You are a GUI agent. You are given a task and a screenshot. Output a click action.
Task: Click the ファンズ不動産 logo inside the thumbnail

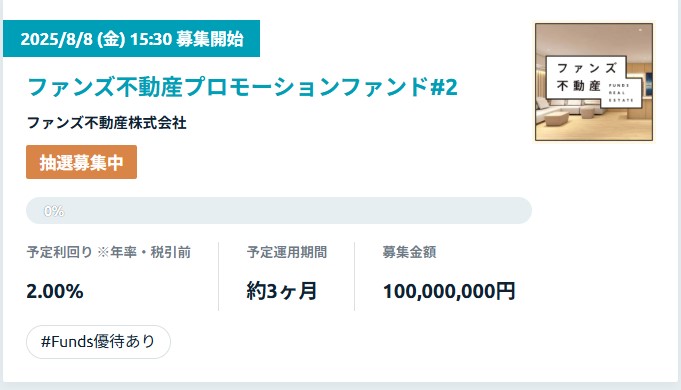tap(594, 81)
